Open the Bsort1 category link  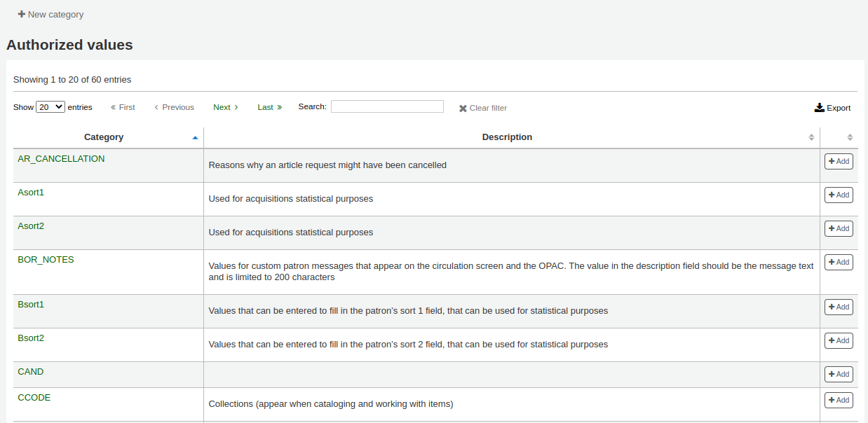pos(31,305)
